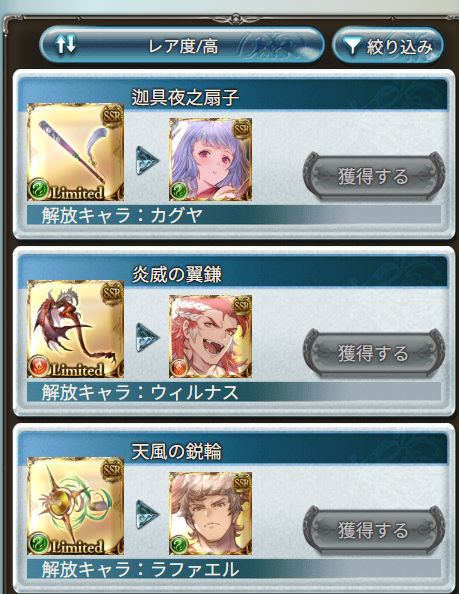Select the 迦具夜之扇子 weapon thumbnail
Viewport: 459px width, 594px height.
point(75,152)
